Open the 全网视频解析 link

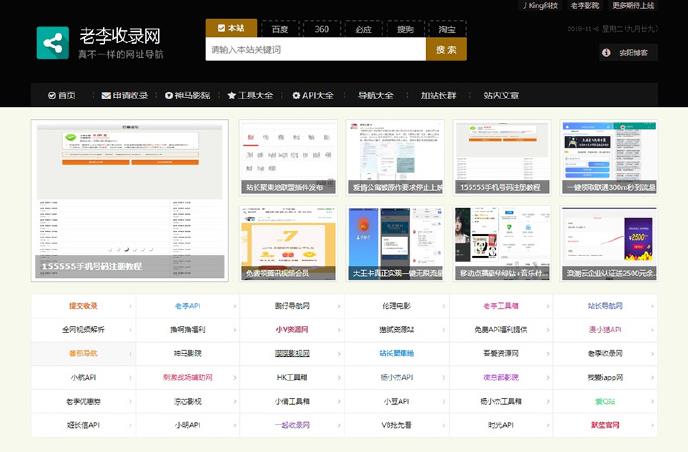click(x=83, y=330)
